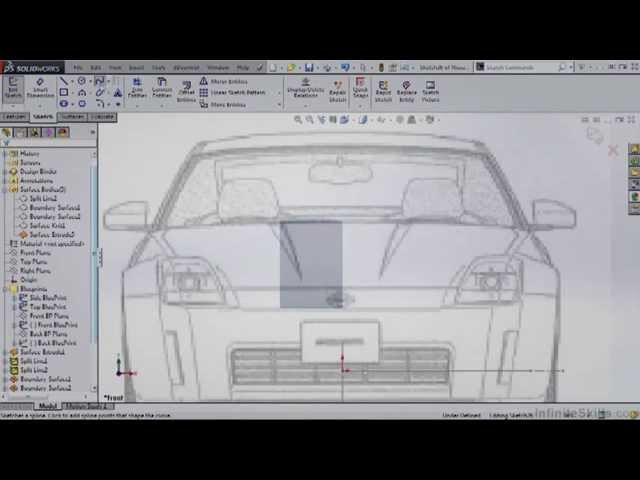Open the PropertyManager tab
This screenshot has width=640, height=480.
(x=20, y=132)
